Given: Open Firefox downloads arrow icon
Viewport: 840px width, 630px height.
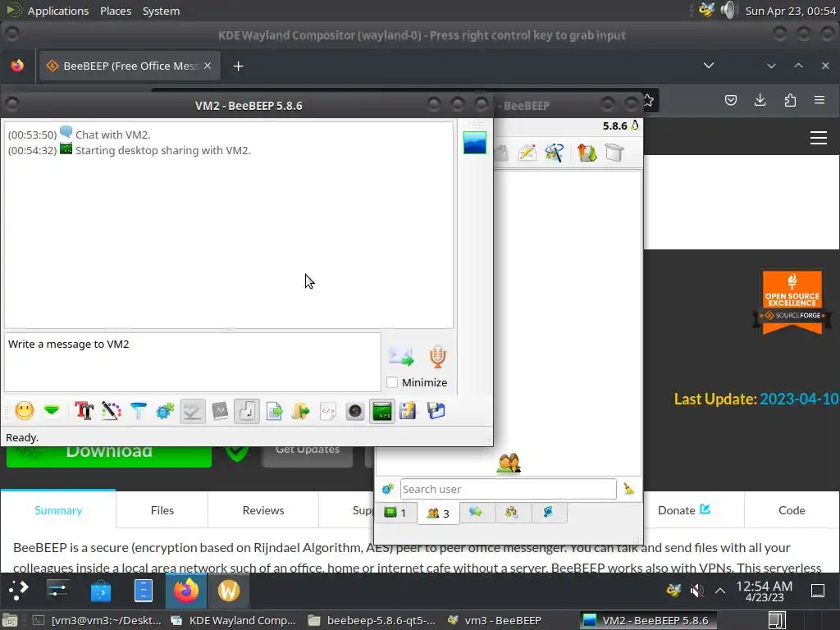Looking at the screenshot, I should pos(760,100).
